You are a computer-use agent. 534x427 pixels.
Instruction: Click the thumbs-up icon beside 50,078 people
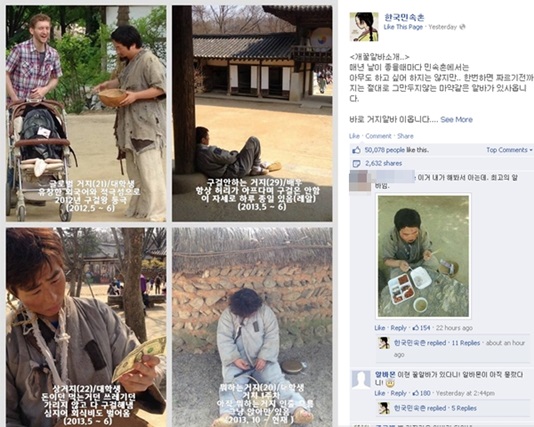(x=356, y=150)
